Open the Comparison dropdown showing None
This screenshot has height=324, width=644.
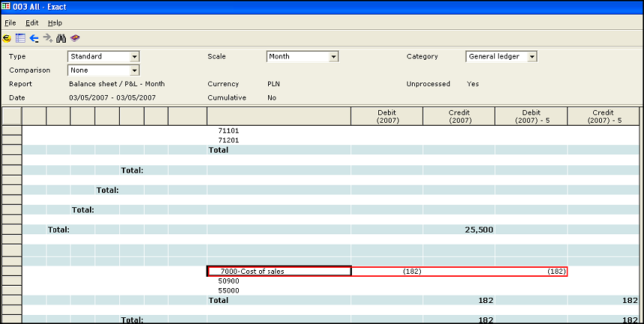(x=103, y=70)
